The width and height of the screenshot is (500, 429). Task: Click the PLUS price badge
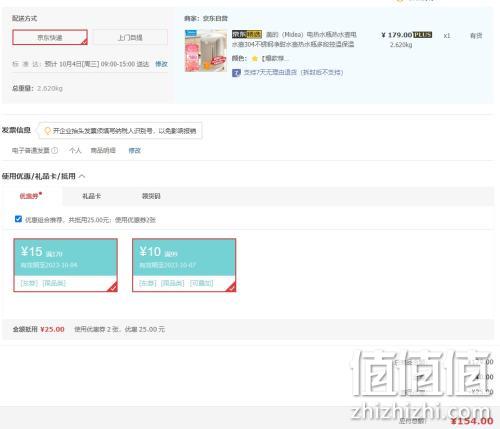(423, 35)
